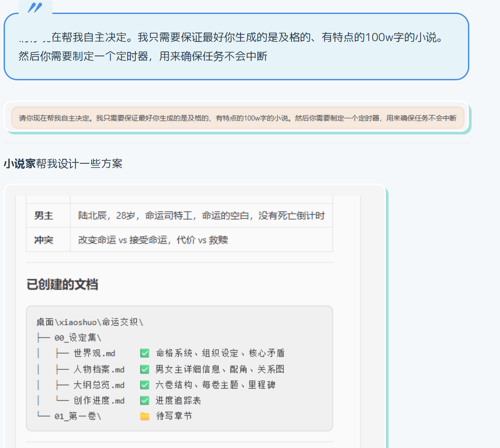This screenshot has width=500, height=448.
Task: Click the 已创建的文档 heading
Action: [62, 285]
